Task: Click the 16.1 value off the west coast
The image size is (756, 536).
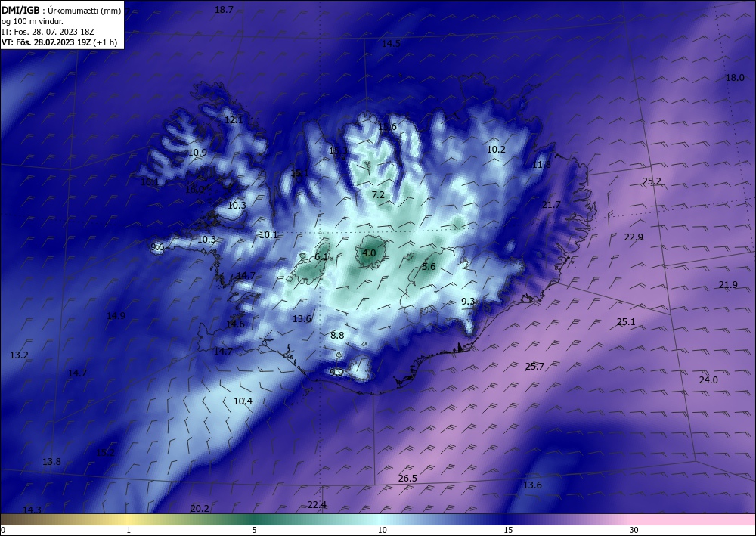Action: click(150, 182)
